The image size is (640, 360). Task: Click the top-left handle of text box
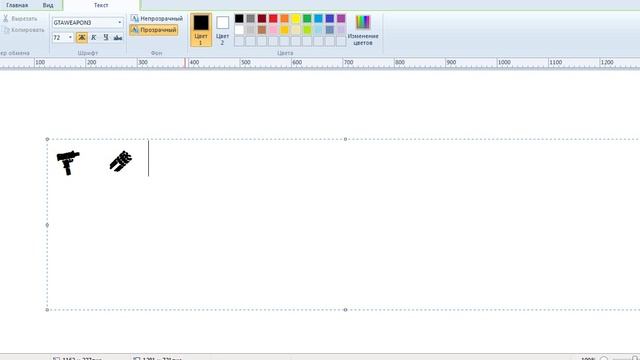(47, 139)
